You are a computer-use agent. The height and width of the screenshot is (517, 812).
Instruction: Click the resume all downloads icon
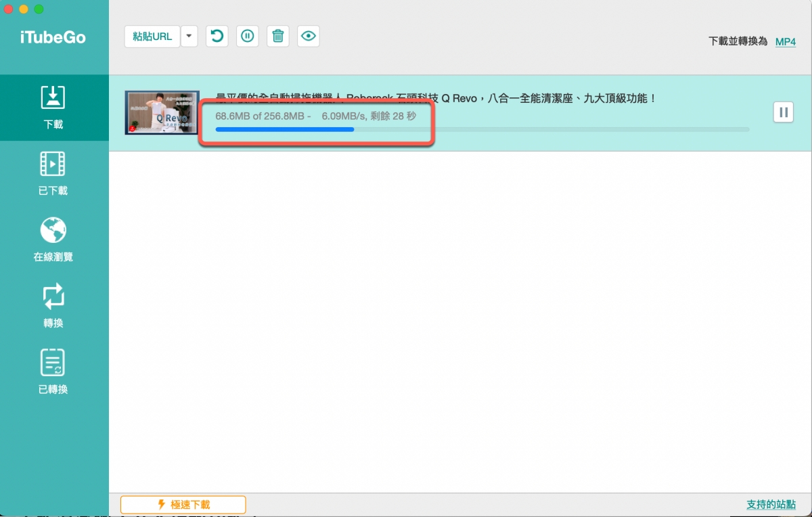click(x=217, y=37)
